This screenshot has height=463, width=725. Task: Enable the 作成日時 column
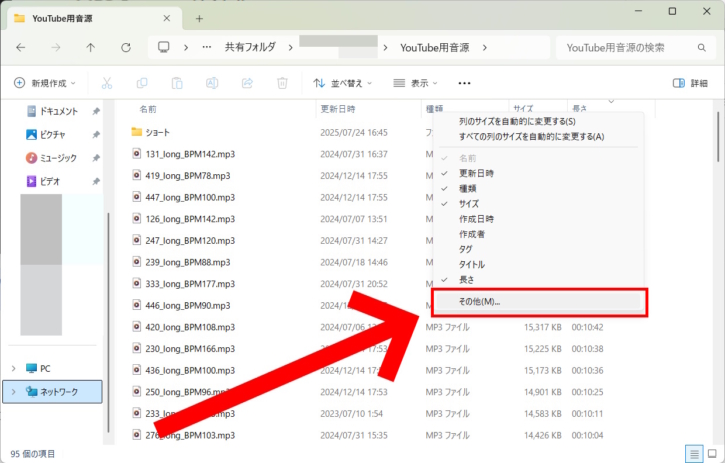(476, 219)
